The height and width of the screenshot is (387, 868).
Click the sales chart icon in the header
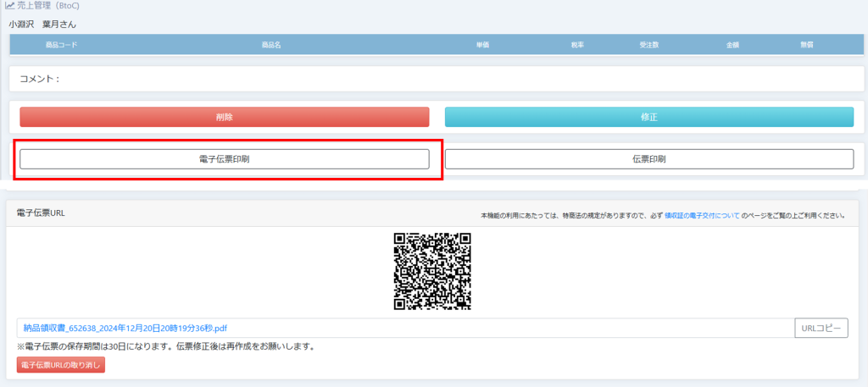8,6
